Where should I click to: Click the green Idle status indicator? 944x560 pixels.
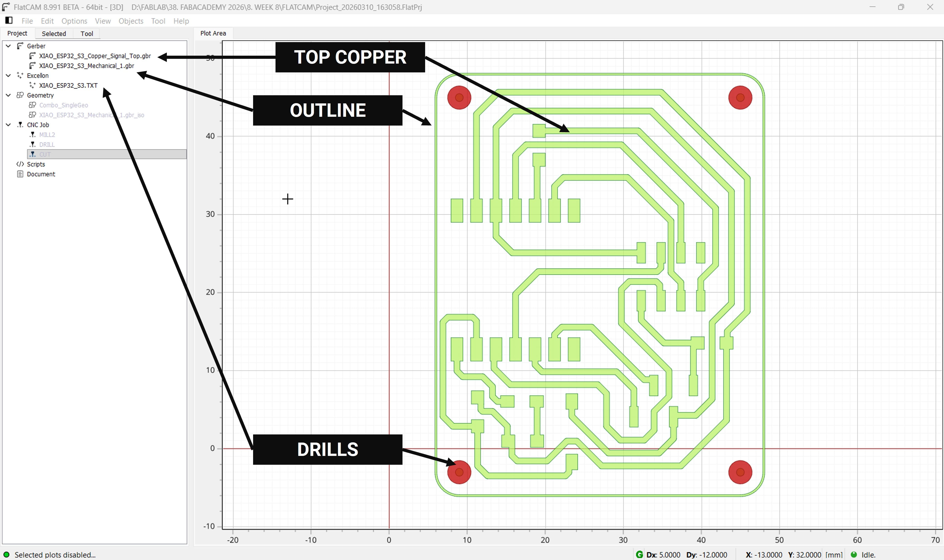(853, 554)
